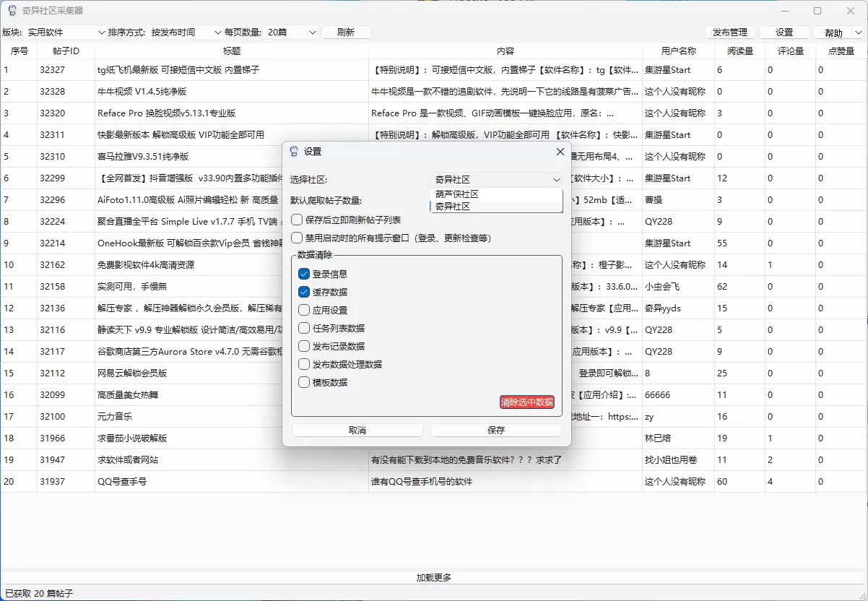Click 保存 in settings dialog
This screenshot has height=601, width=868.
(x=496, y=430)
